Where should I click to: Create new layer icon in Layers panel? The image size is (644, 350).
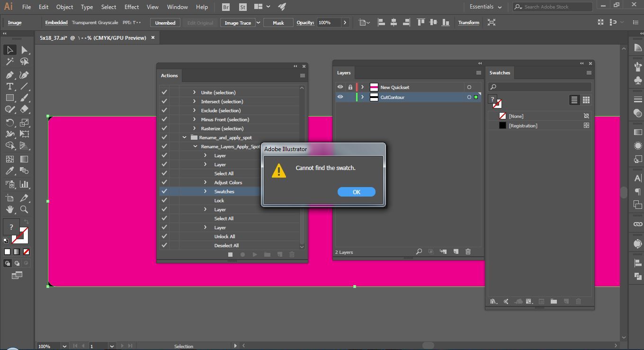tap(456, 251)
